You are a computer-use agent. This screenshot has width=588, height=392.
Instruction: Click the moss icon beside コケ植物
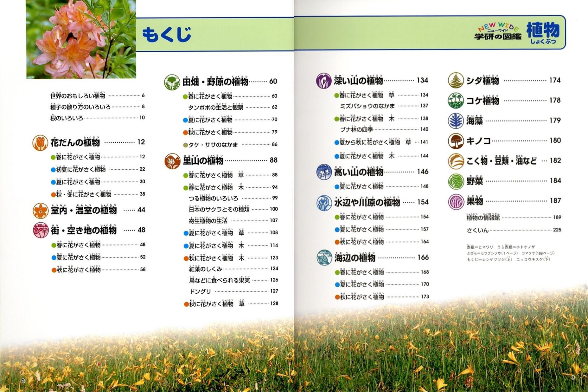coord(456,101)
